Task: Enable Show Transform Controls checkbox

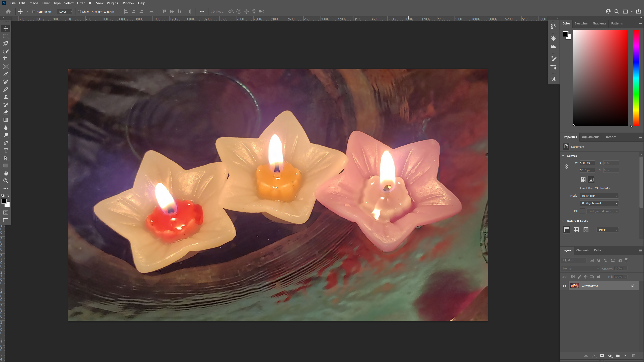Action: [79, 12]
